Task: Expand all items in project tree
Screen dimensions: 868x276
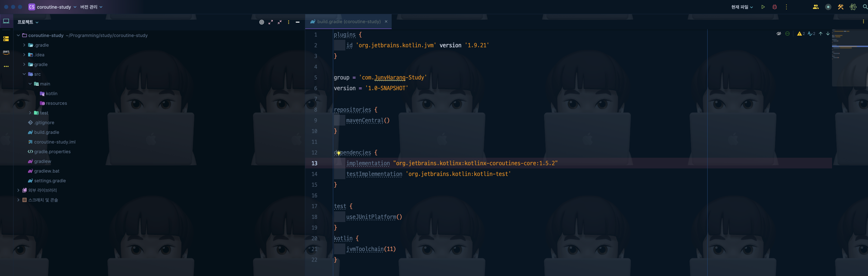Action: point(271,22)
